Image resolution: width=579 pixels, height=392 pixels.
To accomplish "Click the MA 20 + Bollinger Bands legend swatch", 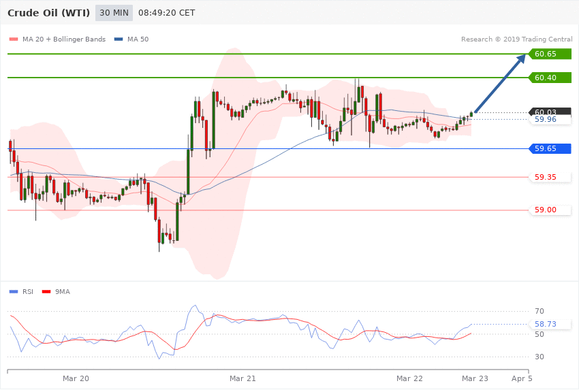I will click(14, 39).
